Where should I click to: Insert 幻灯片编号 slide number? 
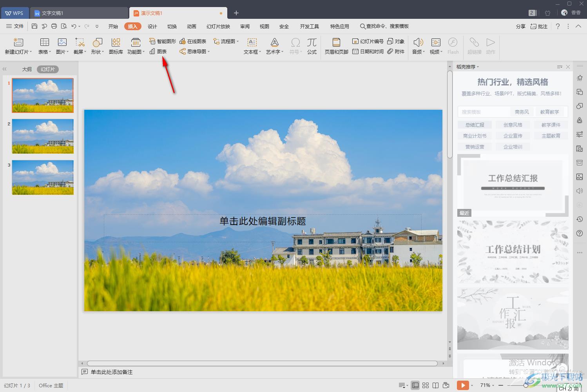click(x=368, y=41)
